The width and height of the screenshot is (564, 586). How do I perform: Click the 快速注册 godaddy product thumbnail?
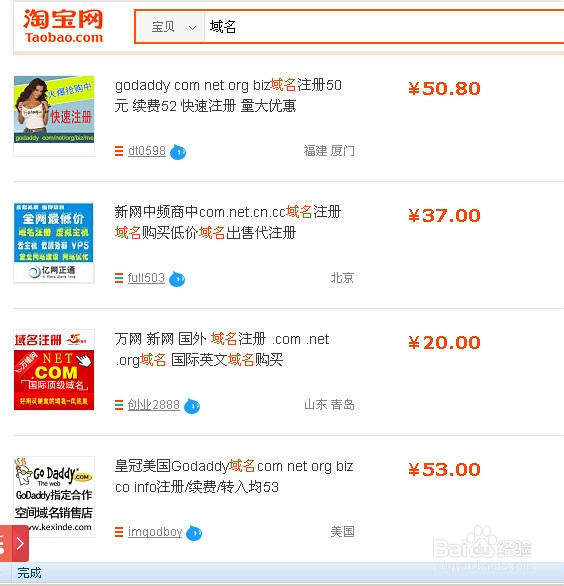[54, 109]
